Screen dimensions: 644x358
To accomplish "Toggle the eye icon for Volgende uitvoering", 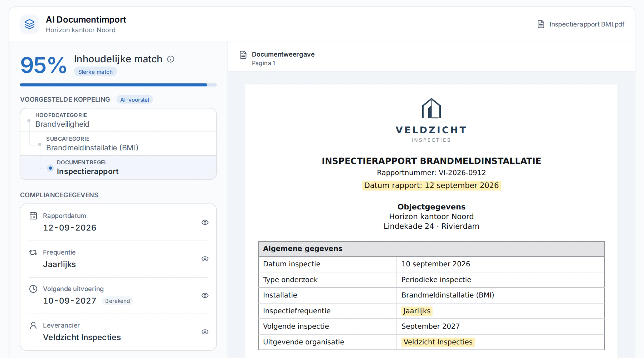I will click(205, 295).
